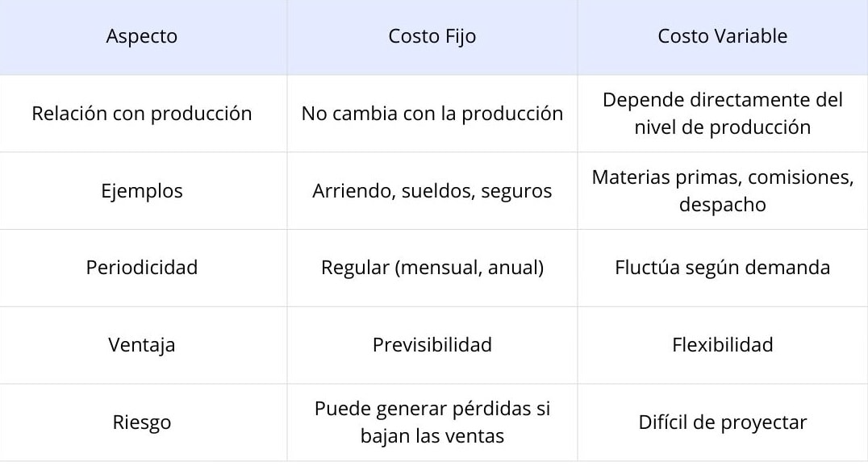
Task: Click the Relación con producción cell
Action: (x=142, y=114)
